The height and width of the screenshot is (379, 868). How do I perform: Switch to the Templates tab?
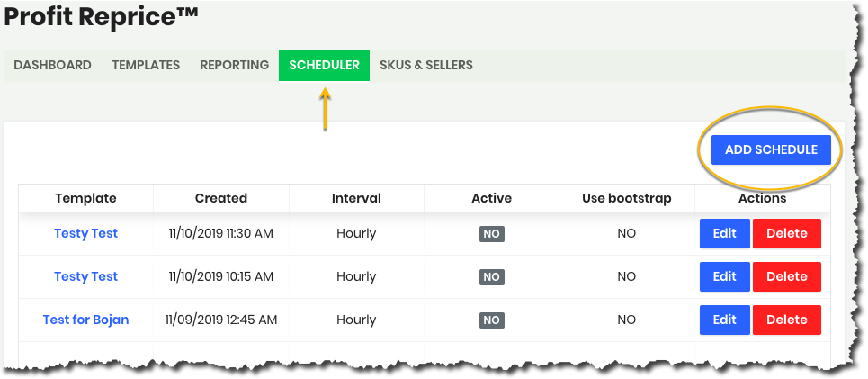coord(146,66)
